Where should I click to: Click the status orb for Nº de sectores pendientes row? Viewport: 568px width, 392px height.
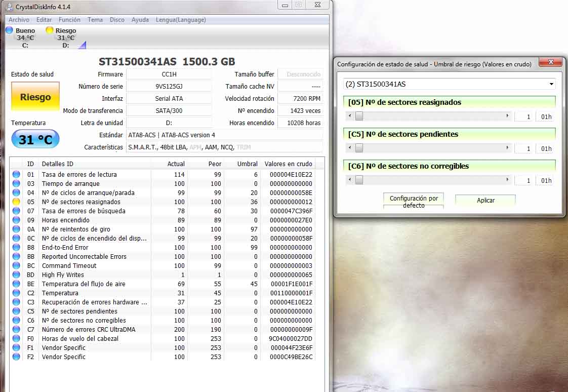(x=16, y=311)
